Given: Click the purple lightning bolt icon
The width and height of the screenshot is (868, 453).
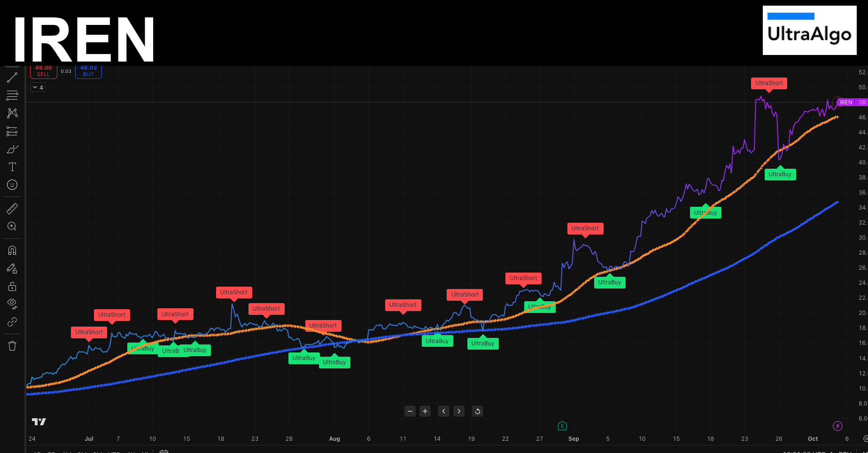Looking at the screenshot, I should coord(837,426).
